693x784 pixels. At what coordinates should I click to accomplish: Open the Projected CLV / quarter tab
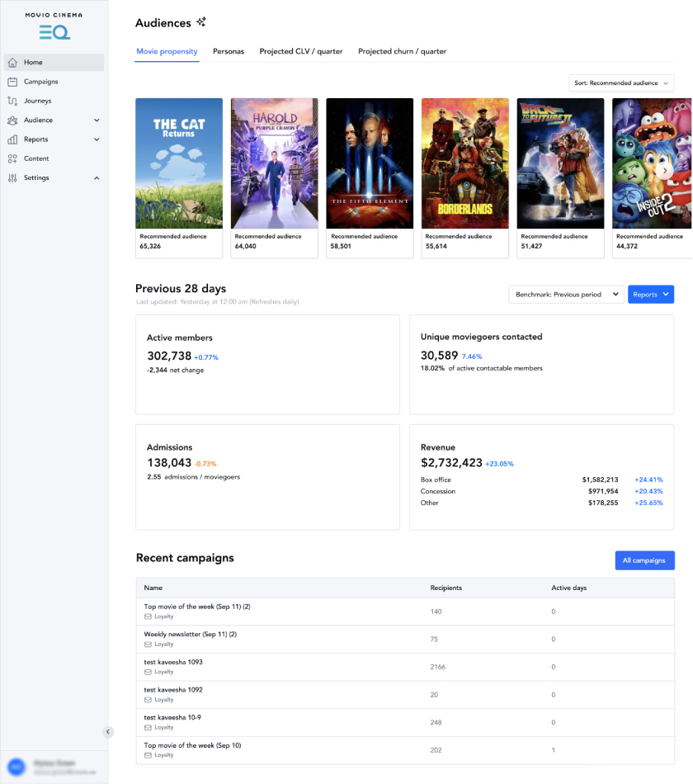tap(301, 51)
